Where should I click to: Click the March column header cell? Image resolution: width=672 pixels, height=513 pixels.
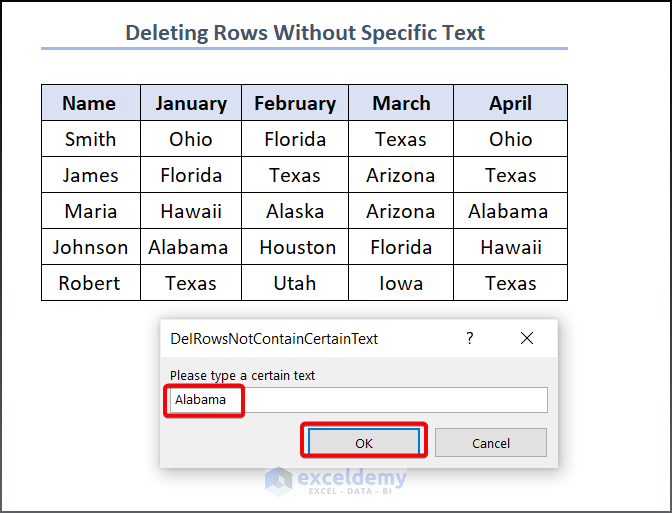click(x=401, y=103)
